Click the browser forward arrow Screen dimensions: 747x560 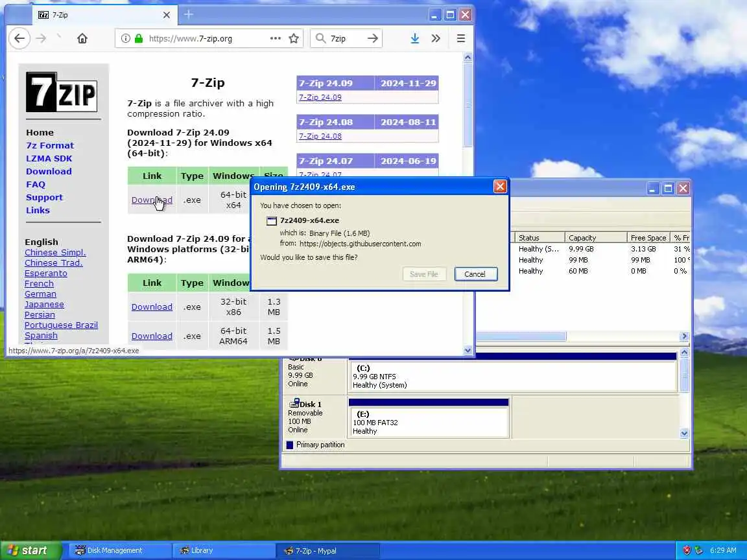(x=41, y=39)
